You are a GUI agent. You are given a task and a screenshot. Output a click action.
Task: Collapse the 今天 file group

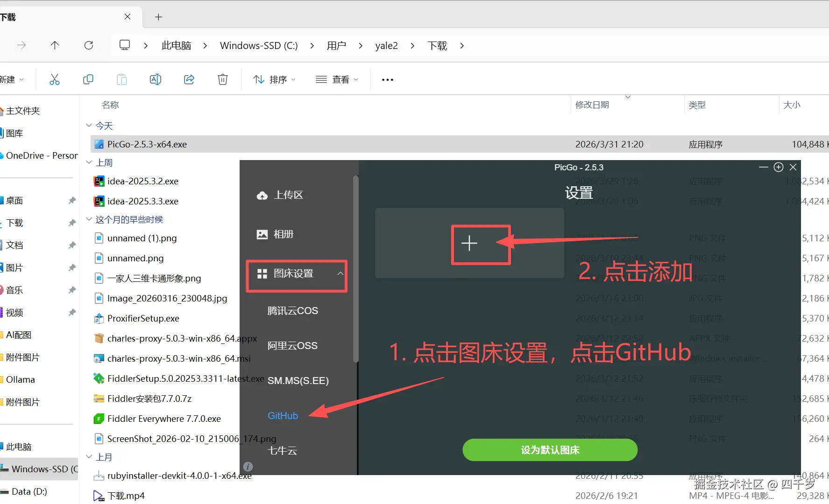coord(89,125)
